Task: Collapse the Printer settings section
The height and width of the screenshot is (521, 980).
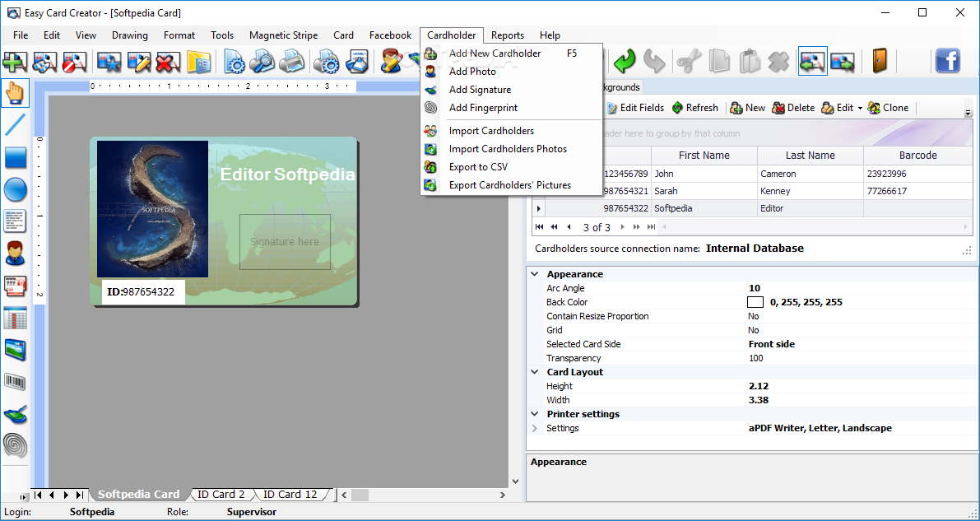Action: coord(534,414)
